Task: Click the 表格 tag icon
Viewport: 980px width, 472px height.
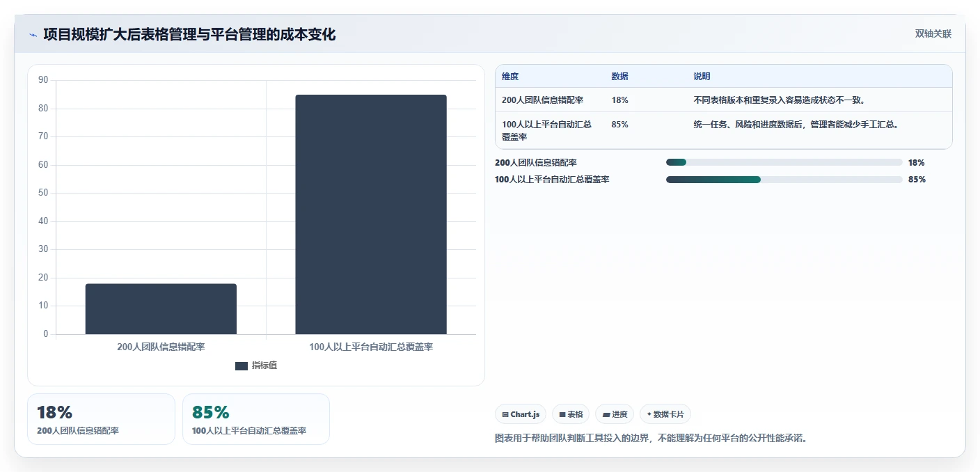Action: pyautogui.click(x=562, y=414)
